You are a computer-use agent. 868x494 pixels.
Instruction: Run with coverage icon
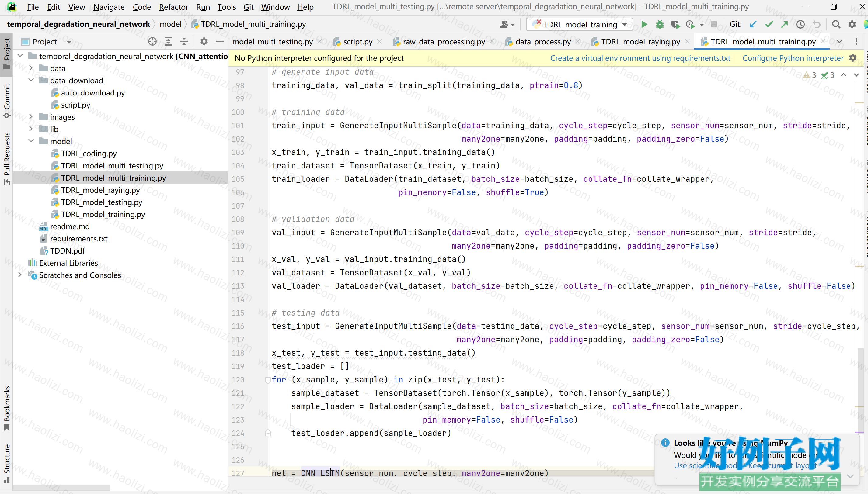click(x=675, y=24)
